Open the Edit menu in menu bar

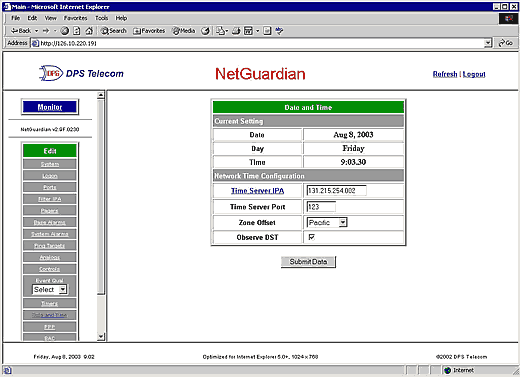pyautogui.click(x=32, y=18)
